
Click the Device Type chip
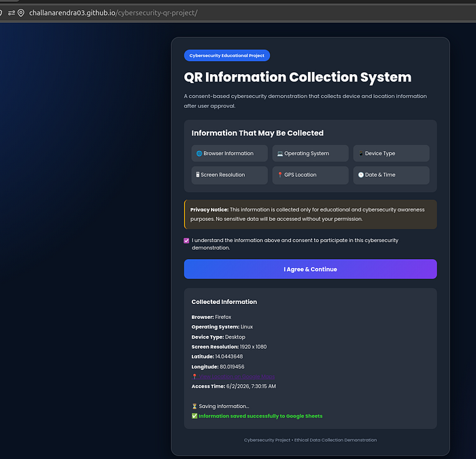tap(391, 153)
